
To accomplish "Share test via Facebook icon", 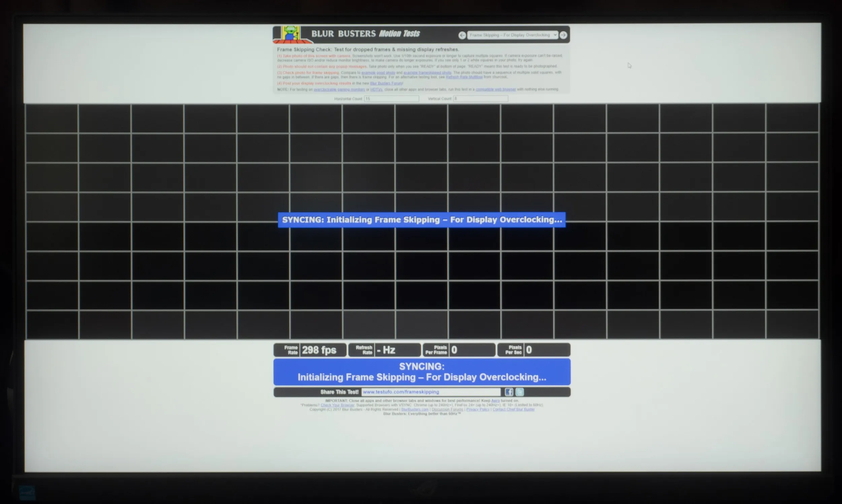I will (509, 392).
